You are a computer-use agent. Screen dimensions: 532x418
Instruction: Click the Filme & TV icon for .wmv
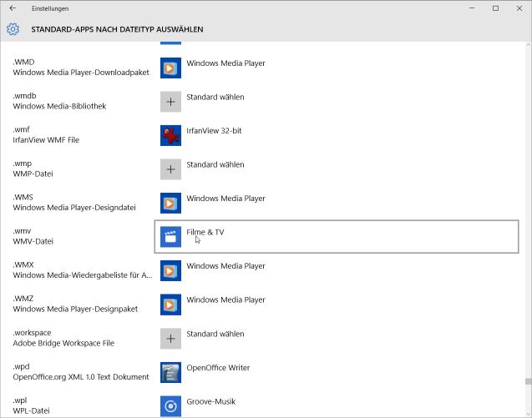tap(170, 237)
